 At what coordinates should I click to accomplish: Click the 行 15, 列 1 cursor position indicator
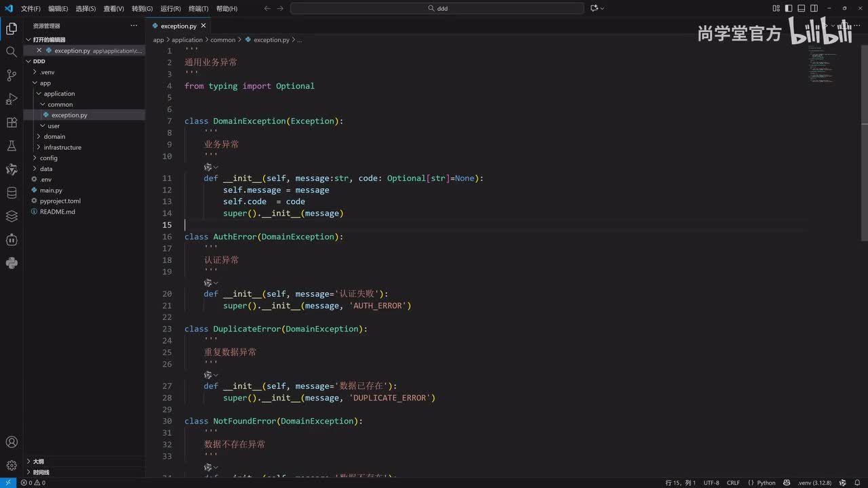pyautogui.click(x=680, y=483)
